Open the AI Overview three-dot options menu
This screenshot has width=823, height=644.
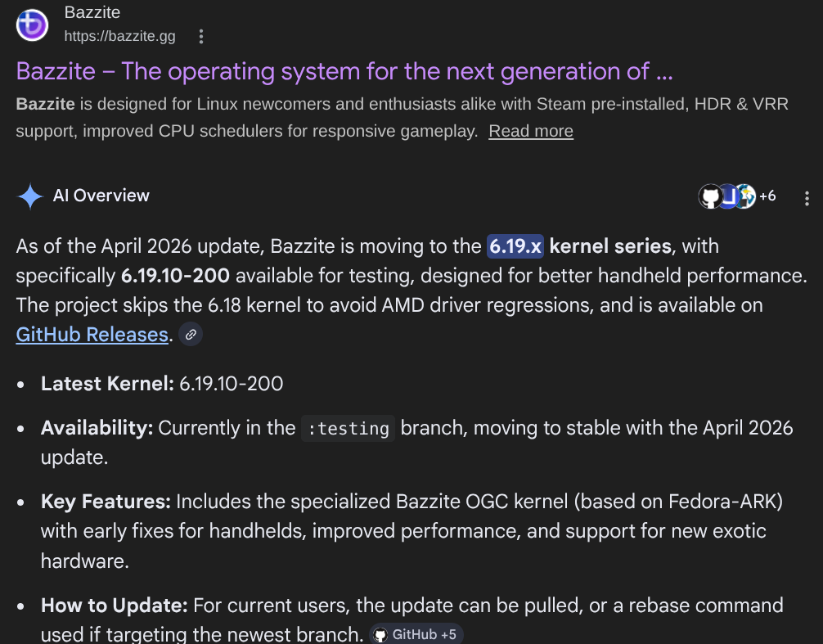click(x=807, y=198)
